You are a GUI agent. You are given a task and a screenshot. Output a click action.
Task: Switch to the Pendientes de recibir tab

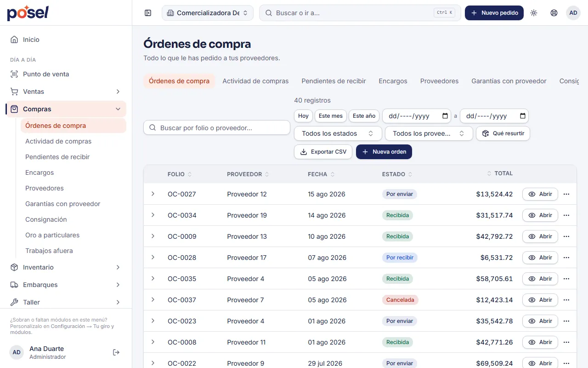coord(334,81)
